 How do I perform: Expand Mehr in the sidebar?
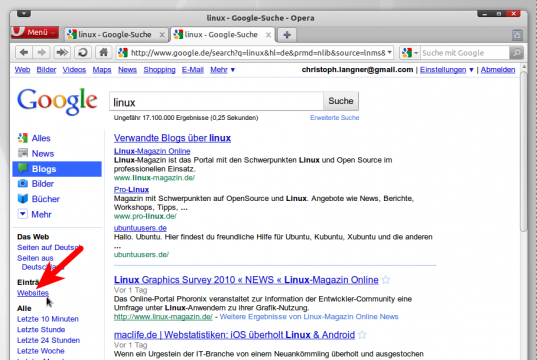pyautogui.click(x=41, y=214)
